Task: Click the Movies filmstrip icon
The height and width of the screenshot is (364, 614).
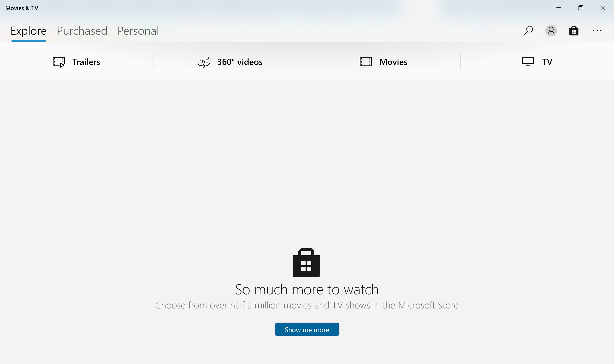Action: pos(366,62)
